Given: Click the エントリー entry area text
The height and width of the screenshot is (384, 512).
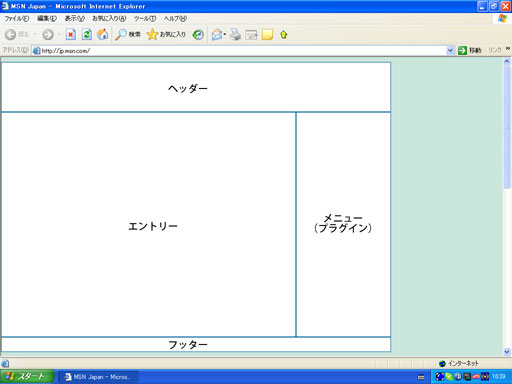Looking at the screenshot, I should click(x=153, y=226).
